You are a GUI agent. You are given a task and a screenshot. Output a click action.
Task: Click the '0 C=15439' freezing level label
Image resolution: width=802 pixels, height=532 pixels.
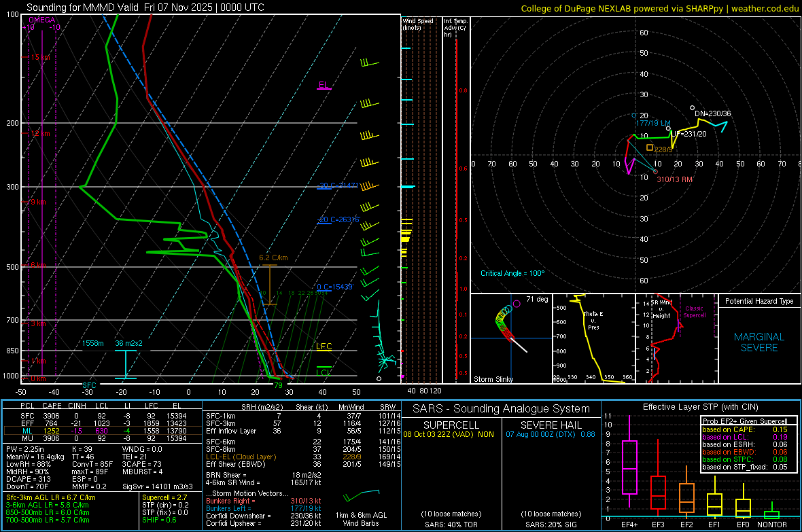coord(335,287)
